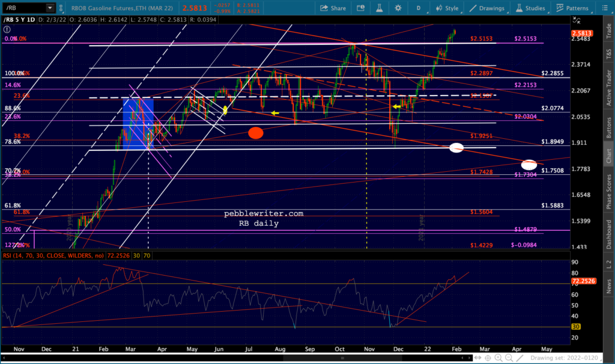Click the zoom in magnifier icon
Viewport: 615px width, 364px height.
(x=498, y=358)
